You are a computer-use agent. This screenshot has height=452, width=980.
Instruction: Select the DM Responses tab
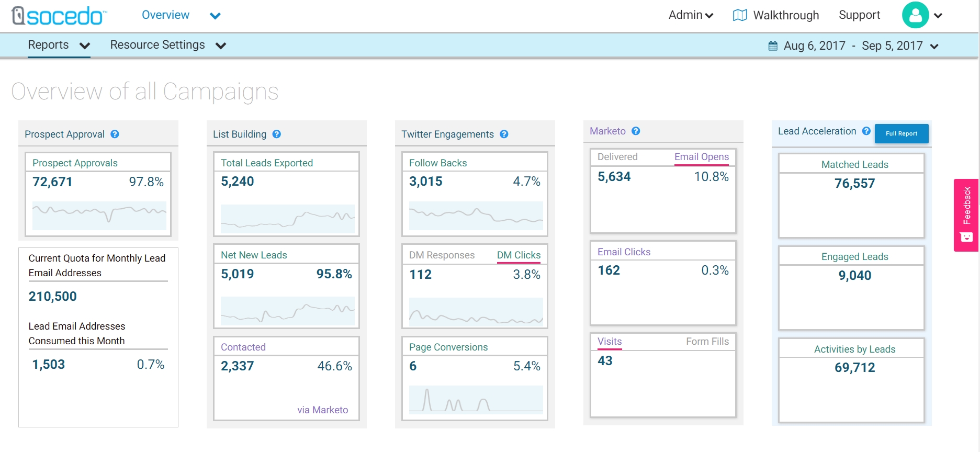[442, 255]
